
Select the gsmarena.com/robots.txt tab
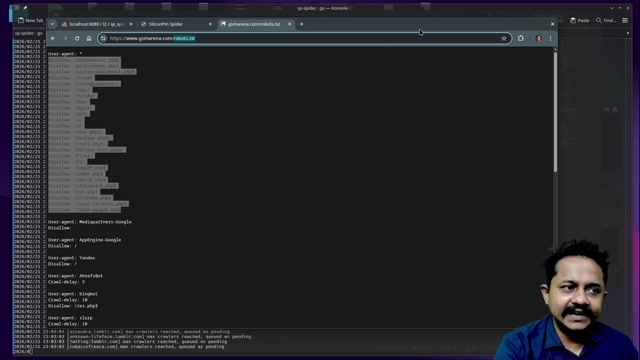tap(256, 24)
